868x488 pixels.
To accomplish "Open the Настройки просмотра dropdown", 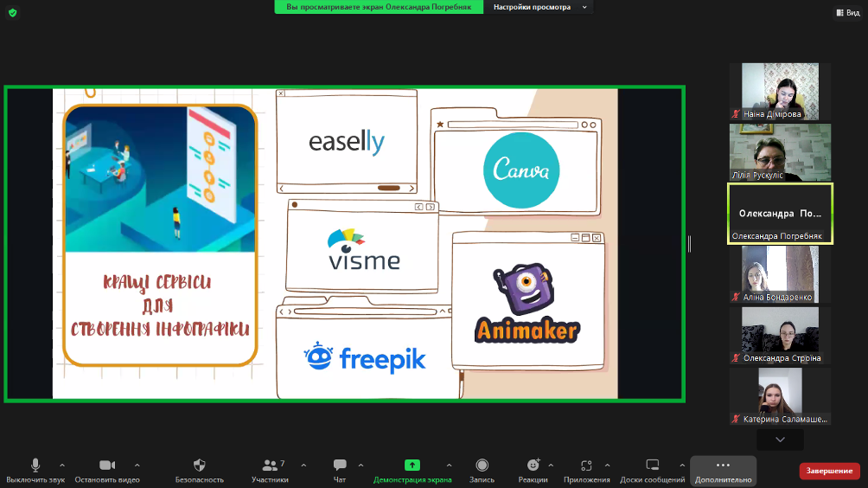I will pyautogui.click(x=539, y=7).
